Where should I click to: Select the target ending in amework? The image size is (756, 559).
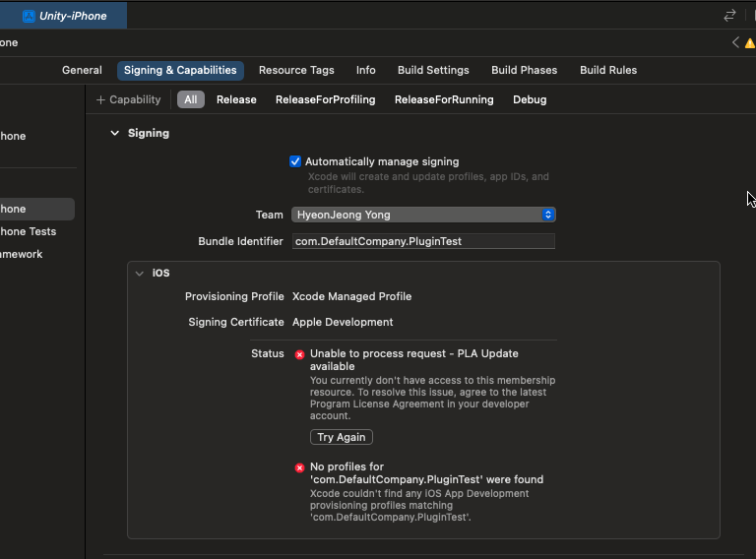pyautogui.click(x=22, y=255)
